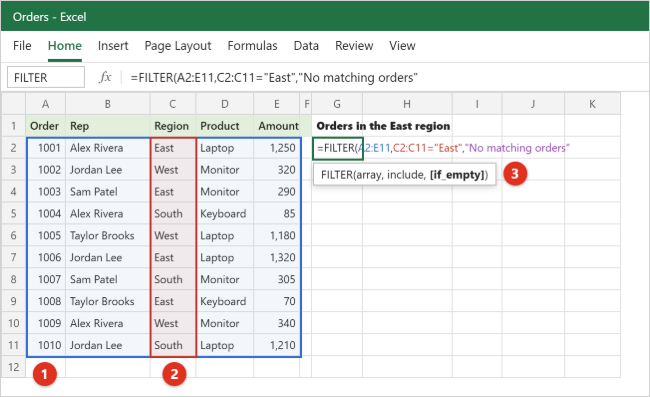The height and width of the screenshot is (397, 650).
Task: Click inside the formula bar text
Action: point(274,77)
